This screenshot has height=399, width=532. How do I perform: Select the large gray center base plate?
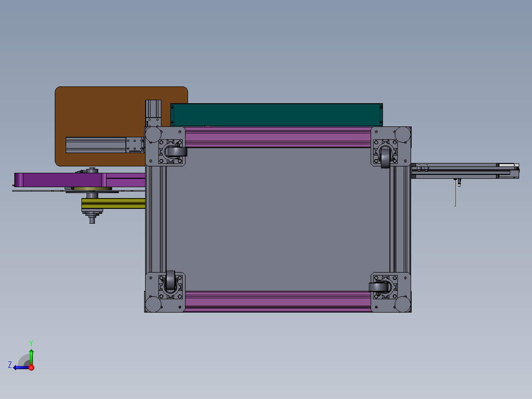[x=278, y=219]
